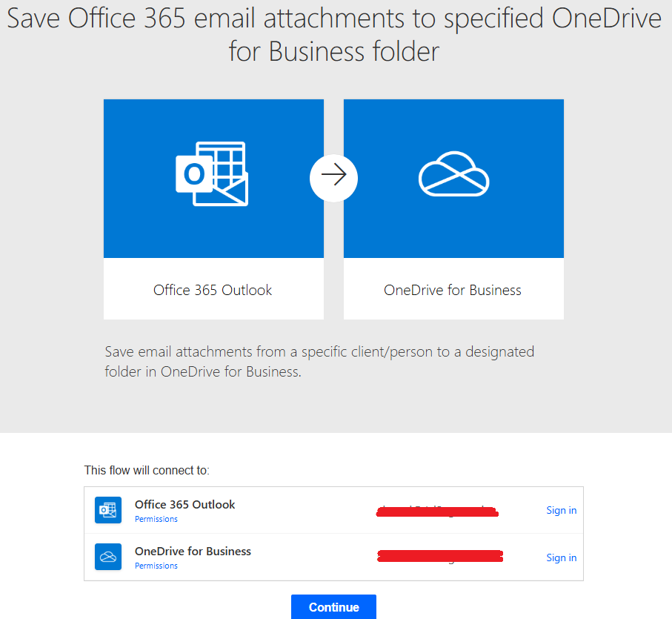The height and width of the screenshot is (619, 672).
Task: Click the OneDrive for Business caption under the tile
Action: tap(453, 290)
